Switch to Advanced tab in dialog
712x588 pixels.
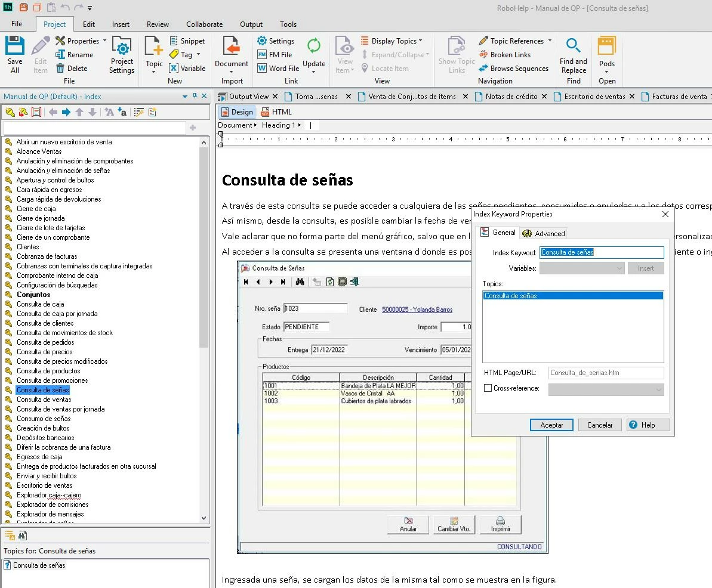click(544, 233)
